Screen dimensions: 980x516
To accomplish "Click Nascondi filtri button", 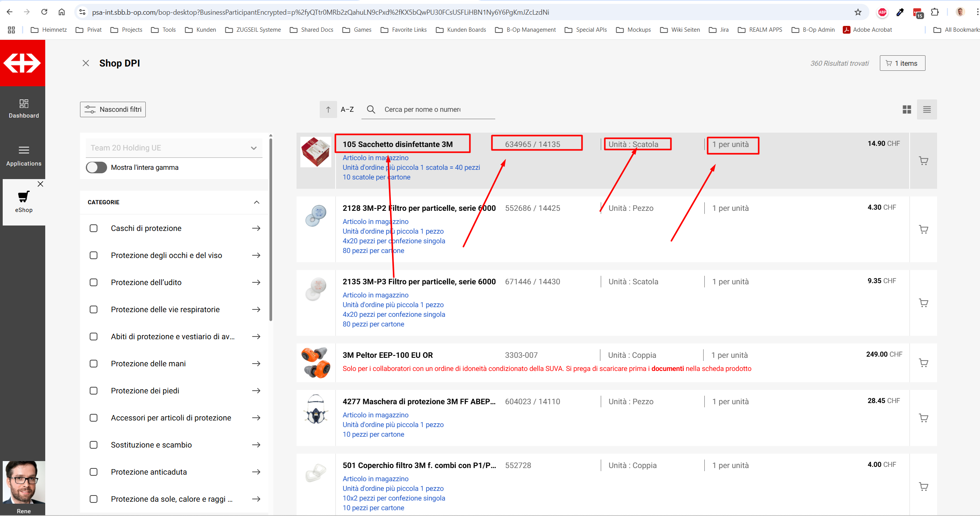I will tap(113, 109).
